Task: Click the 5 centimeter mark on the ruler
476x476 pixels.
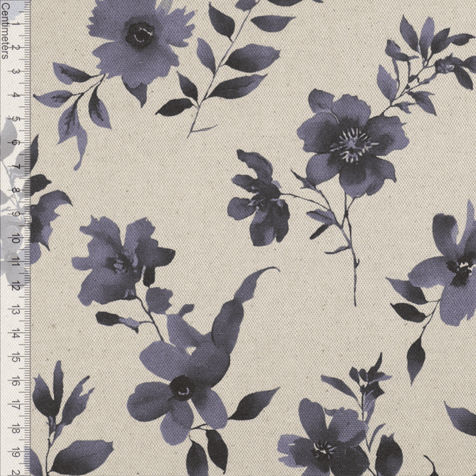Action: [16, 120]
